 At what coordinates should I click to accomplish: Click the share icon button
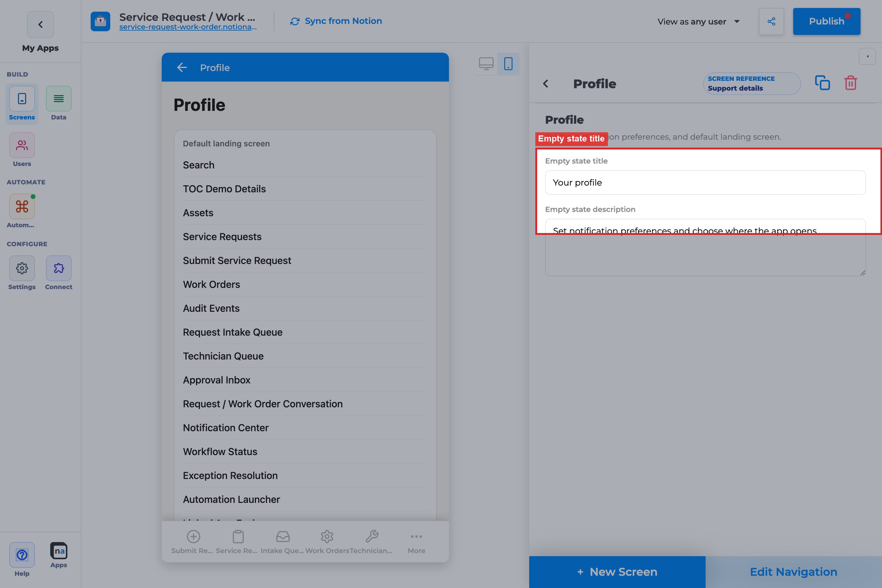pyautogui.click(x=771, y=21)
